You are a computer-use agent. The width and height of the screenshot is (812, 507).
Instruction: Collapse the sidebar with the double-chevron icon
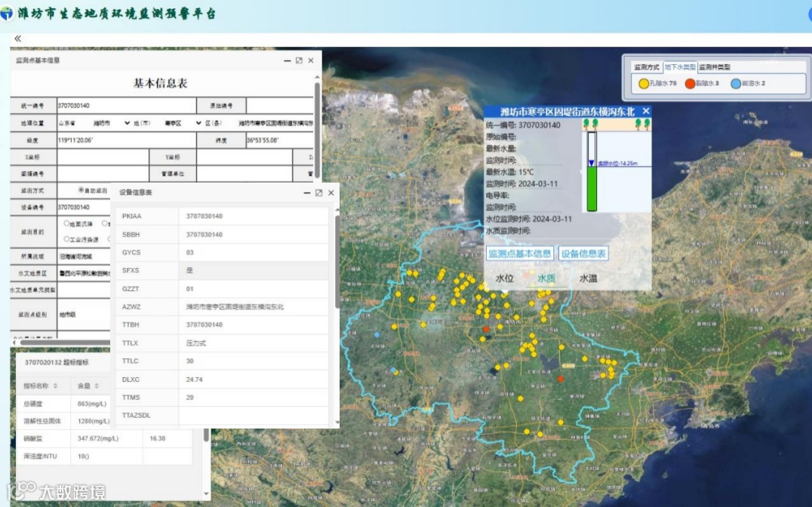coord(17,38)
